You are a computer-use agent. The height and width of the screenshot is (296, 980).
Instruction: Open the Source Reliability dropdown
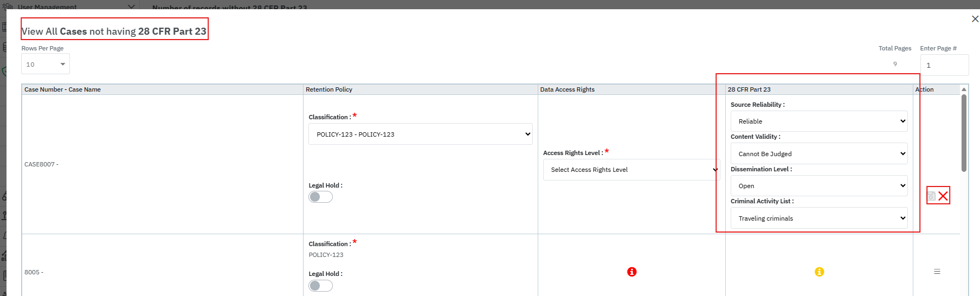[x=818, y=121]
